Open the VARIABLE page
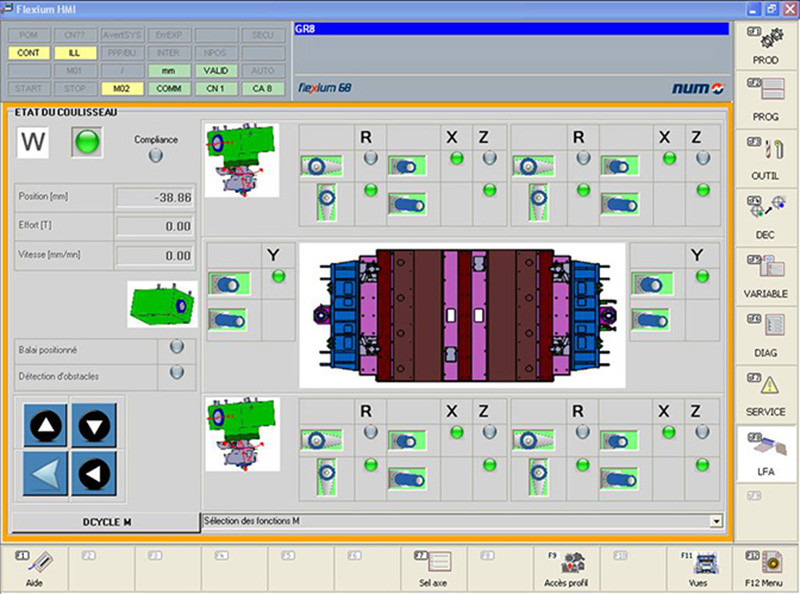The image size is (800, 594). [x=765, y=277]
